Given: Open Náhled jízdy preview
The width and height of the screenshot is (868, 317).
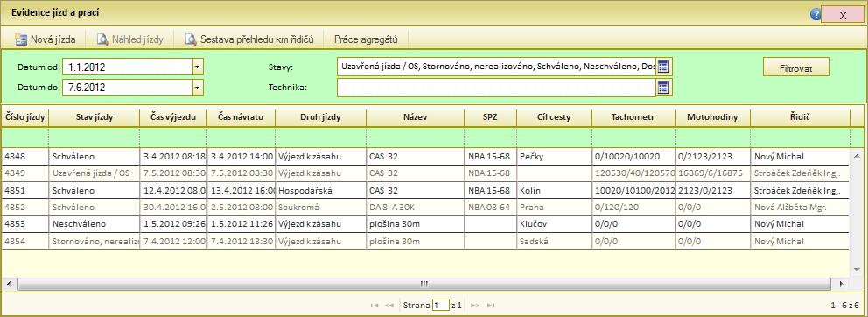Looking at the screenshot, I should 130,39.
